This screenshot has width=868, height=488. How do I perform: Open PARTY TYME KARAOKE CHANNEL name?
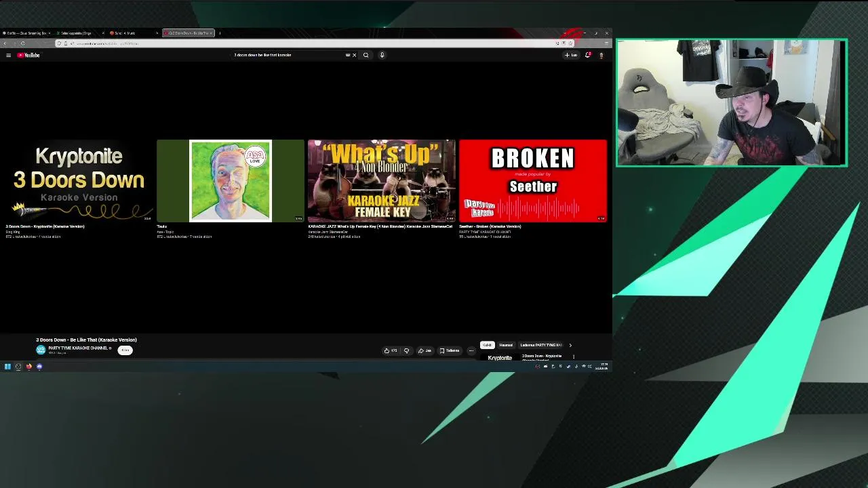(x=78, y=348)
